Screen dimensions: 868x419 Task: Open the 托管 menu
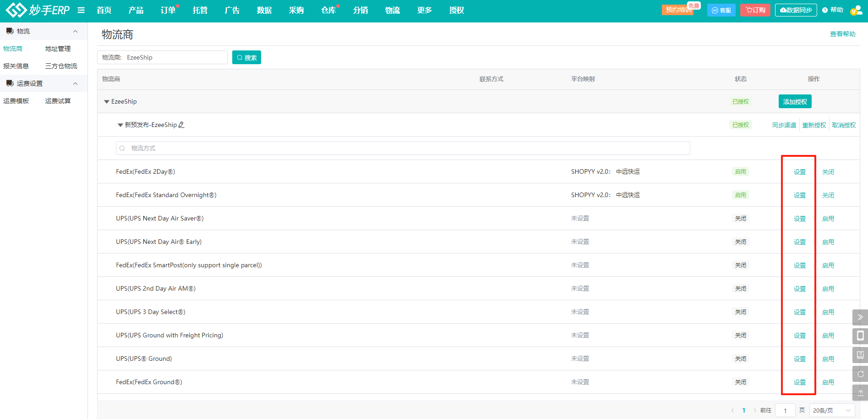(200, 10)
